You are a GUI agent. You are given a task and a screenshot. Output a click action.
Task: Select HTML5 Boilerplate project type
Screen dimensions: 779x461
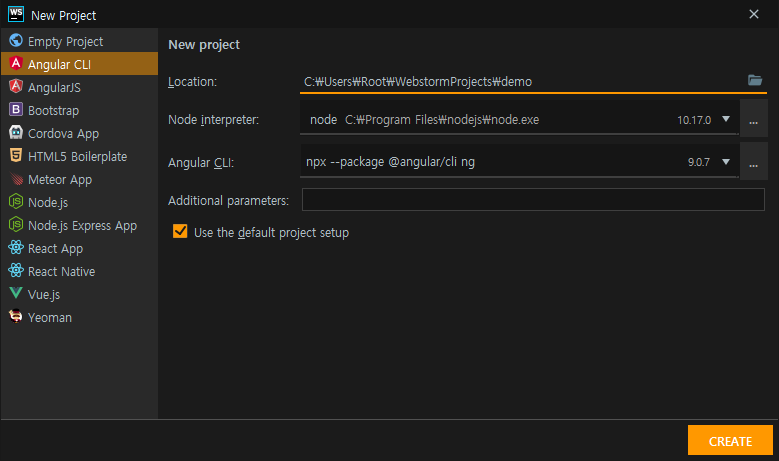pos(79,156)
